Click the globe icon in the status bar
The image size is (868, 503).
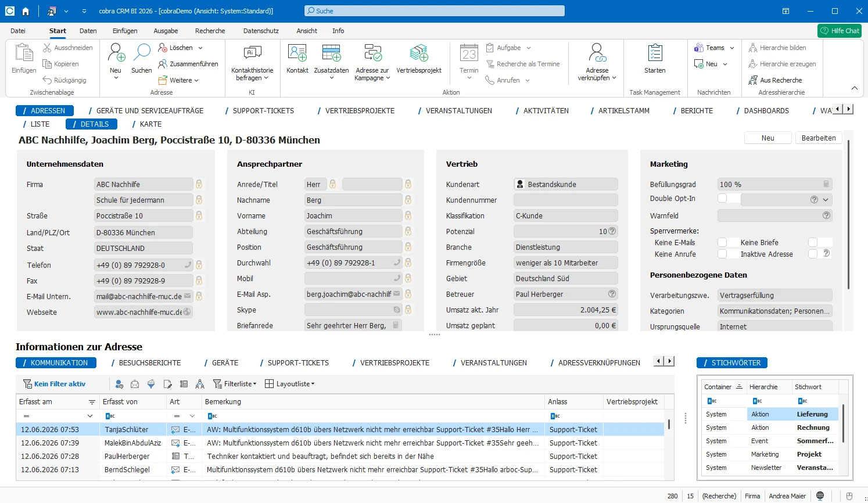pos(820,496)
